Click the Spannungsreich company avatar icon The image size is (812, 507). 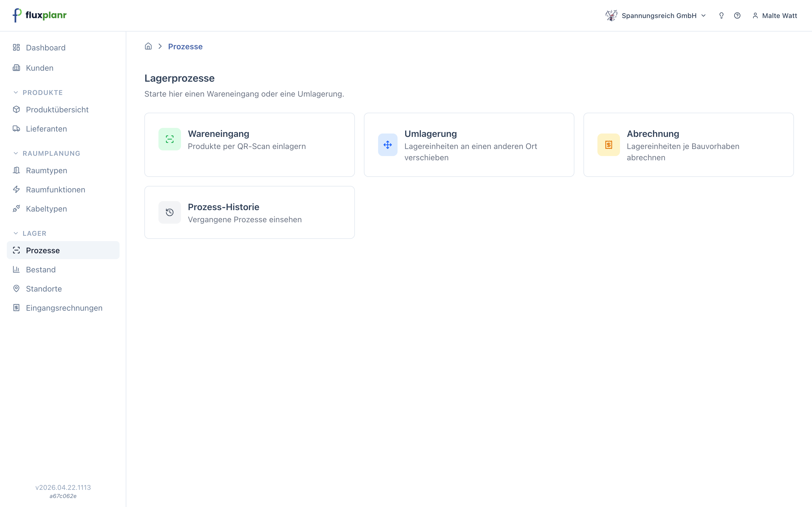click(611, 16)
